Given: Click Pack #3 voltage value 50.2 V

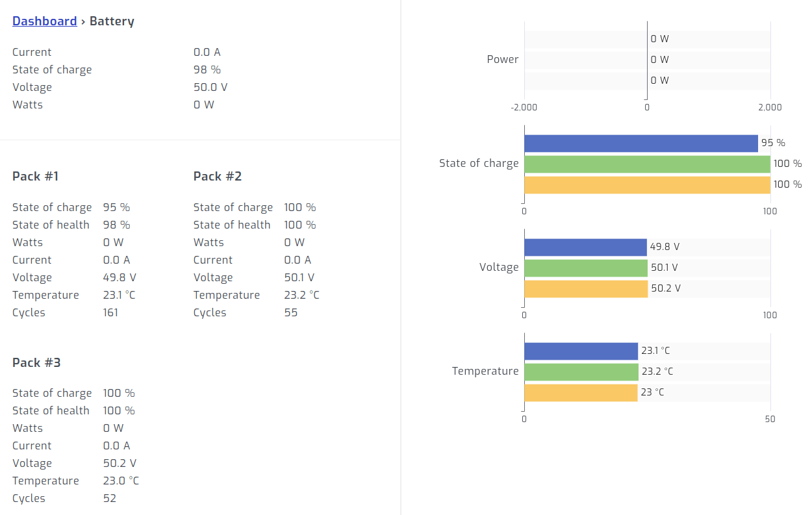Looking at the screenshot, I should tap(120, 463).
